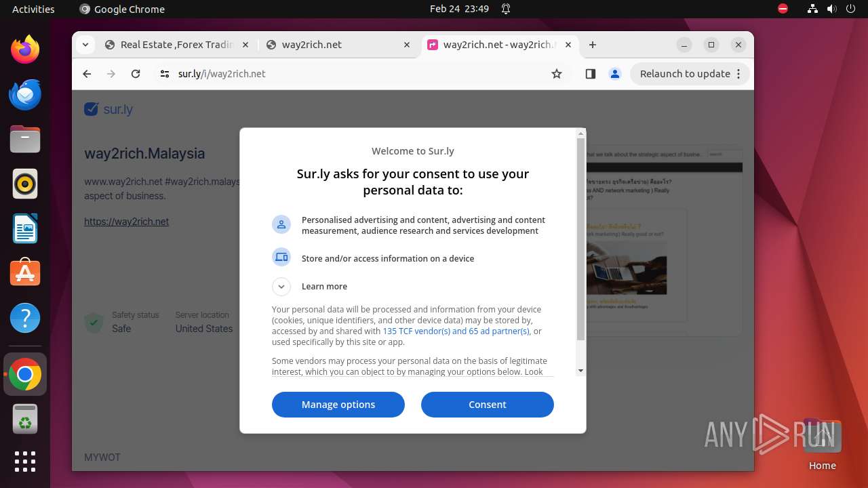Viewport: 868px width, 488px height.
Task: Open the Home desktop folder icon
Action: pyautogui.click(x=822, y=444)
